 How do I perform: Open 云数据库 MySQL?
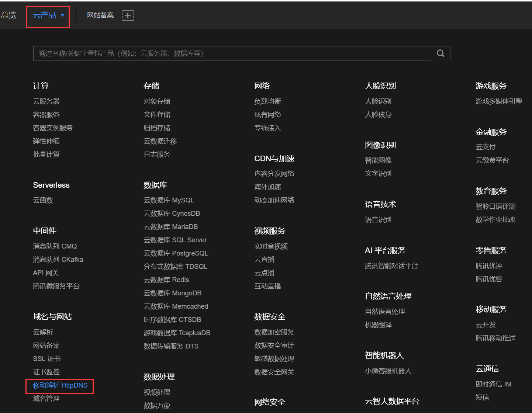tap(169, 200)
